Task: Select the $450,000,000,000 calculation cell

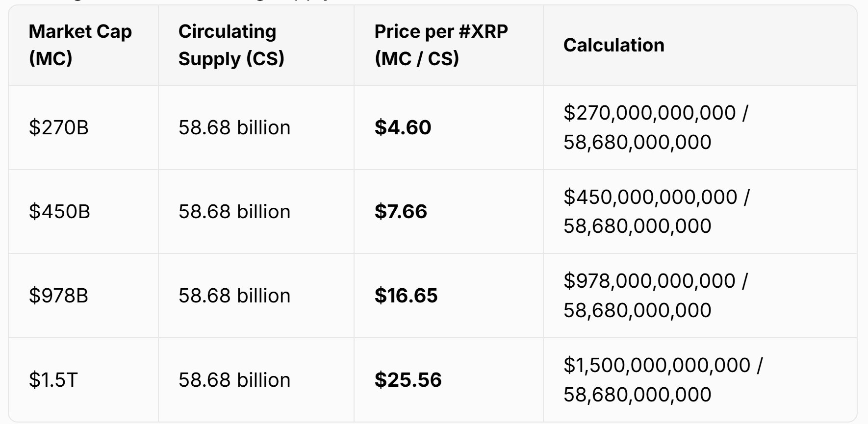Action: (656, 212)
